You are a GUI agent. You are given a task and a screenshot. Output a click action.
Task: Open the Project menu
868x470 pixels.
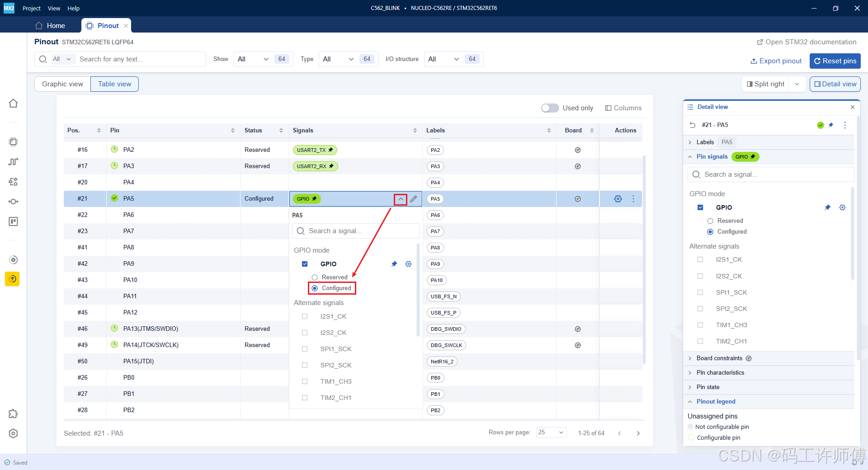coord(31,8)
